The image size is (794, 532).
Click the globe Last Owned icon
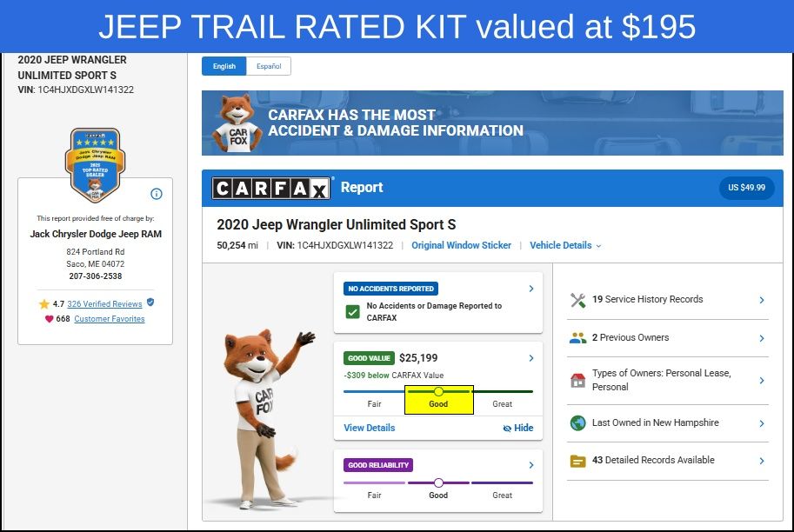577,422
